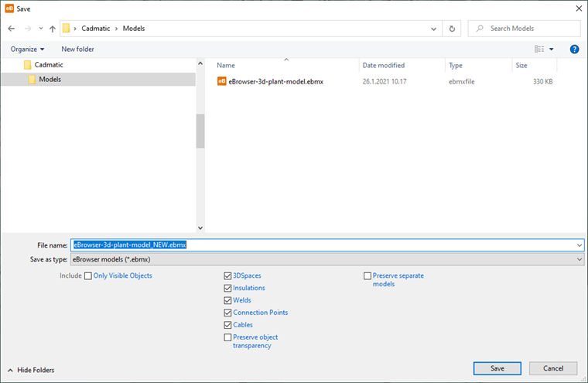
Task: Open the Organize menu
Action: (x=26, y=49)
